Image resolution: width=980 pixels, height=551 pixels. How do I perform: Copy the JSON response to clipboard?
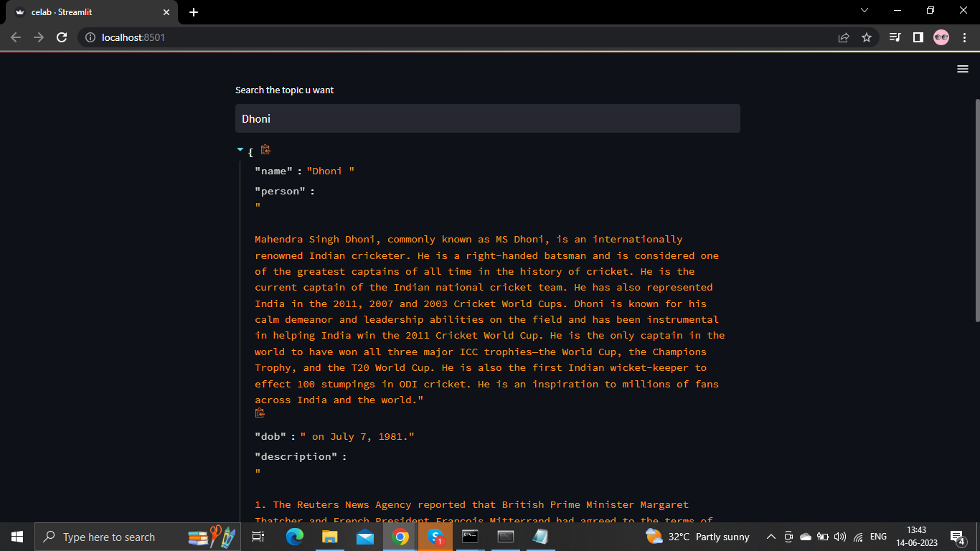coord(265,149)
